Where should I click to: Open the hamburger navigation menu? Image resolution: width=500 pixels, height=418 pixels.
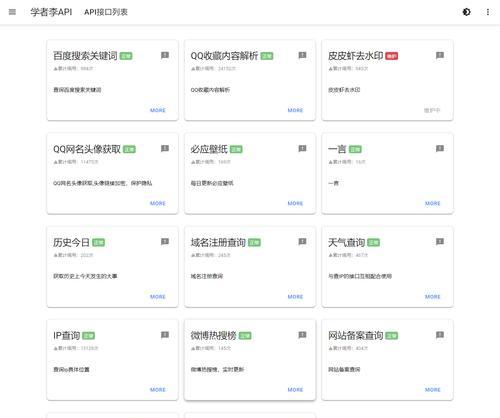click(x=12, y=12)
